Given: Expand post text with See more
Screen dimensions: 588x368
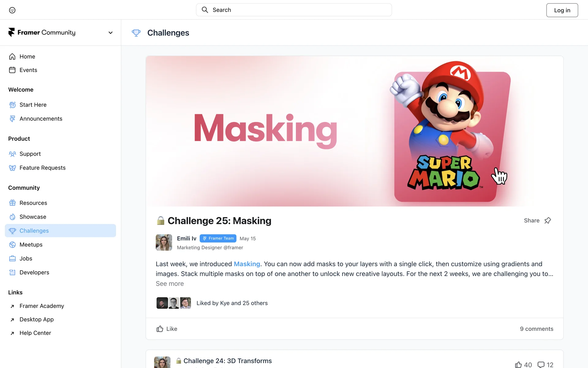Looking at the screenshot, I should pyautogui.click(x=170, y=284).
